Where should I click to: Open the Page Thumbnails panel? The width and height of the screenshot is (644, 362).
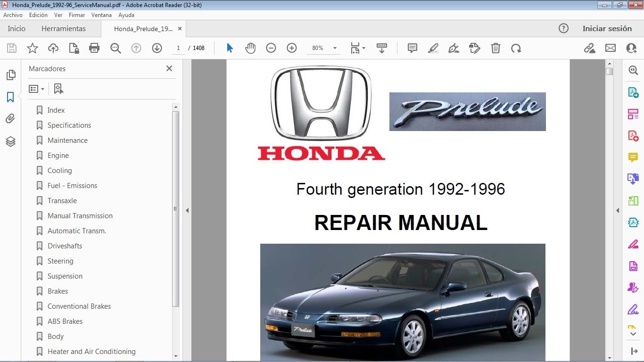(x=10, y=74)
